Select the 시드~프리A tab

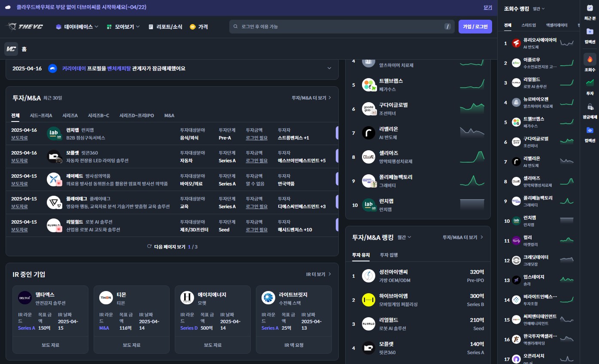point(41,115)
